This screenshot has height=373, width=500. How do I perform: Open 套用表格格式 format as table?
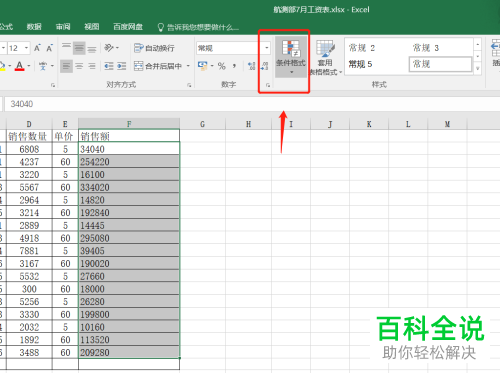pyautogui.click(x=325, y=58)
